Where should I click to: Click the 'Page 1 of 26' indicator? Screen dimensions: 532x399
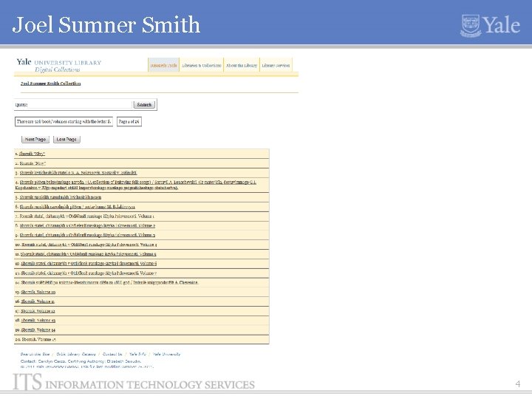(129, 121)
